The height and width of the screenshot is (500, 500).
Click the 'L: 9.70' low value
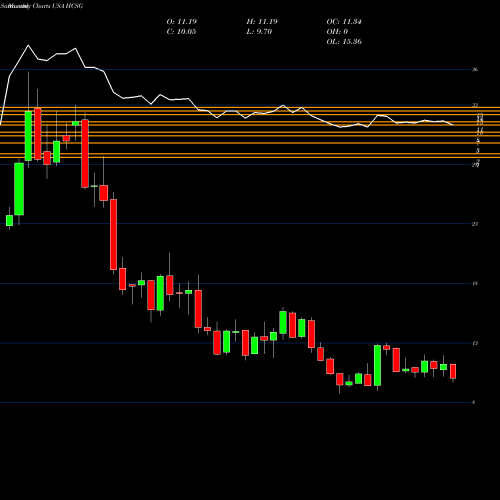tap(259, 32)
